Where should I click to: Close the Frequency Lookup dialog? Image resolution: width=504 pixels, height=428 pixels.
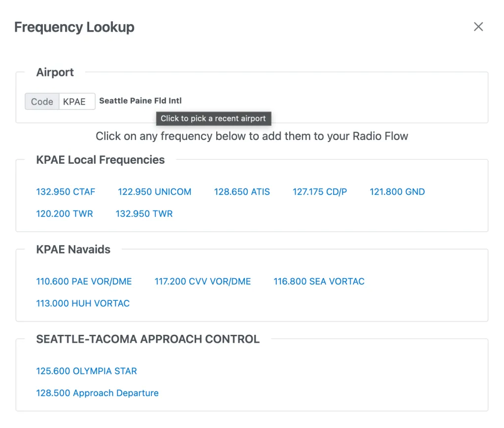478,27
